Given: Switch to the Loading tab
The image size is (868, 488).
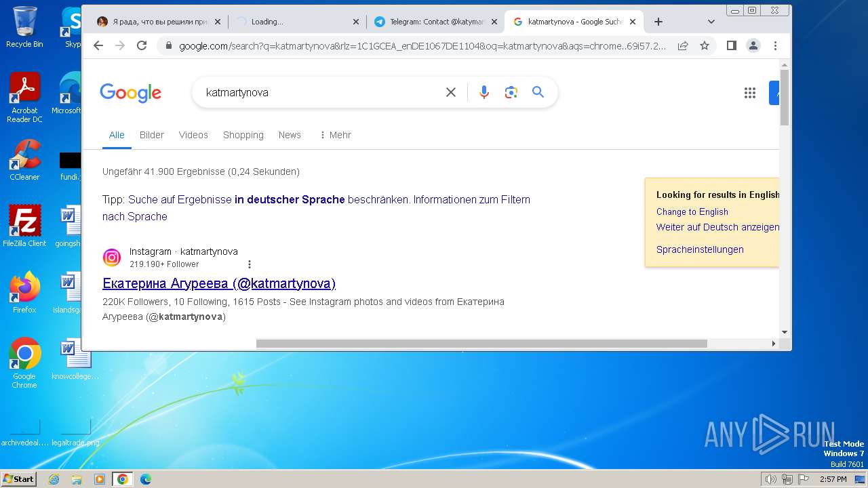Looking at the screenshot, I should point(297,22).
